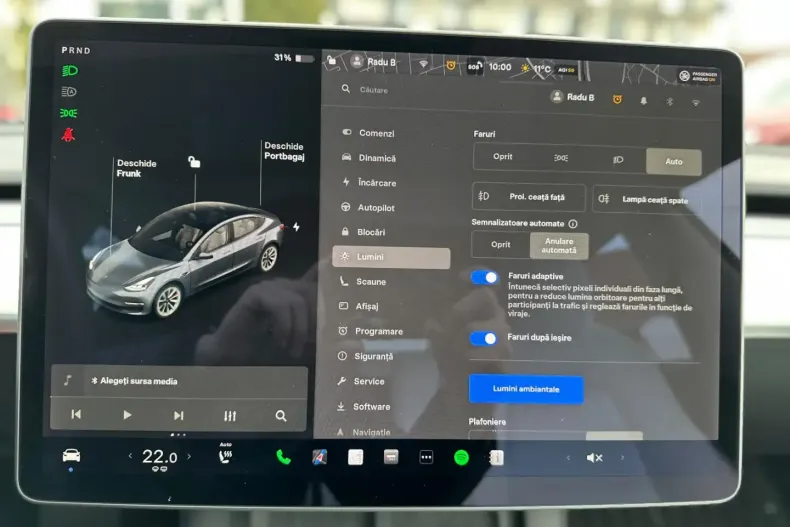The height and width of the screenshot is (527, 790).
Task: Click the search magnifier icon in settings
Action: 346,89
